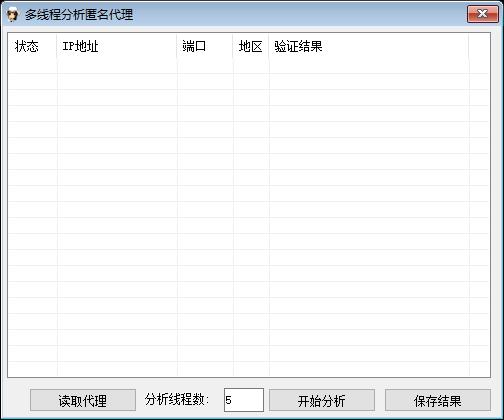Save results using 保存结果 button
Screen dimensions: 504x420
[x=438, y=400]
